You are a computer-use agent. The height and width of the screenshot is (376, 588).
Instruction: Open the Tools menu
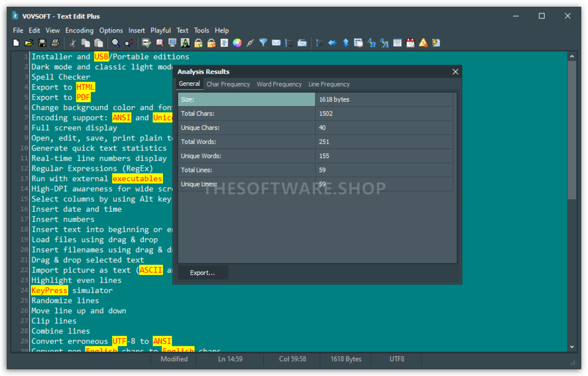201,30
